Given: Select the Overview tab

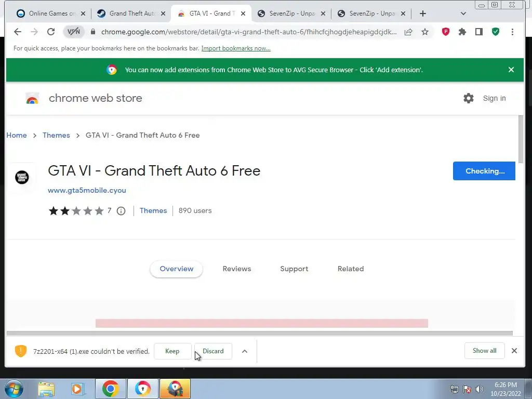Looking at the screenshot, I should click(177, 269).
